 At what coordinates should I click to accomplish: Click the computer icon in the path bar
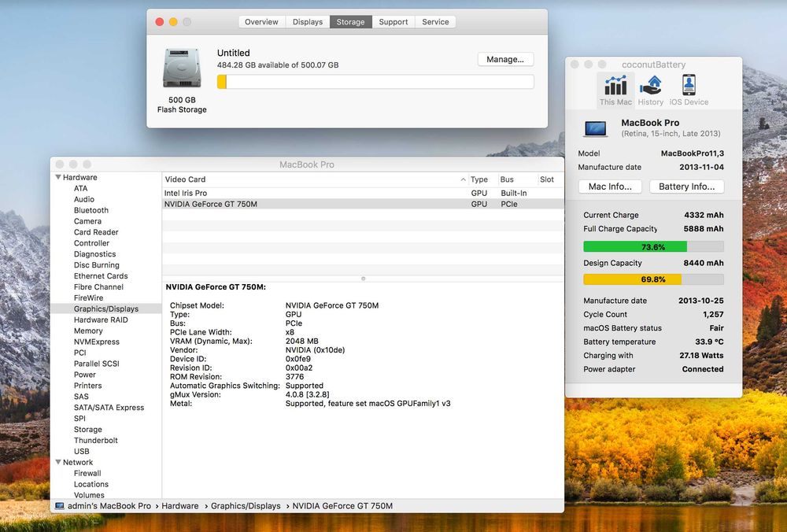(60, 506)
